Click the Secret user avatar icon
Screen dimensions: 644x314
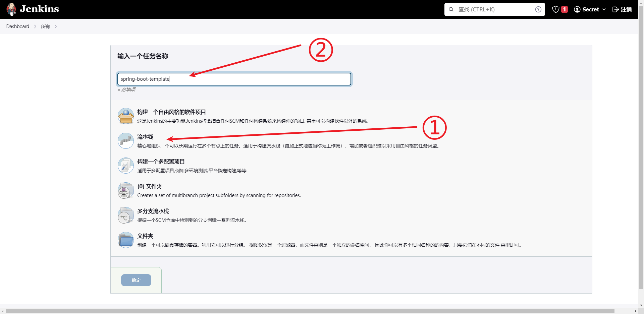pos(577,9)
